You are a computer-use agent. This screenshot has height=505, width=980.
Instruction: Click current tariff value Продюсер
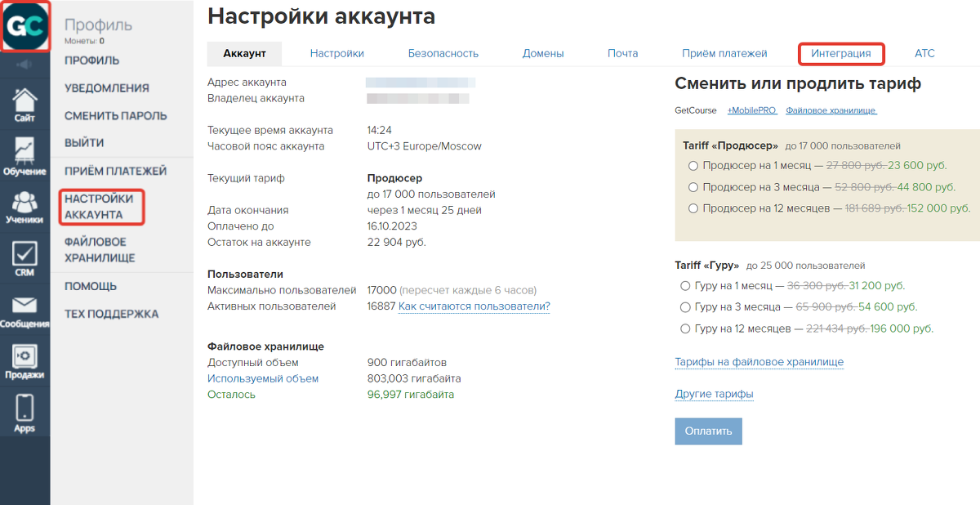tap(395, 177)
